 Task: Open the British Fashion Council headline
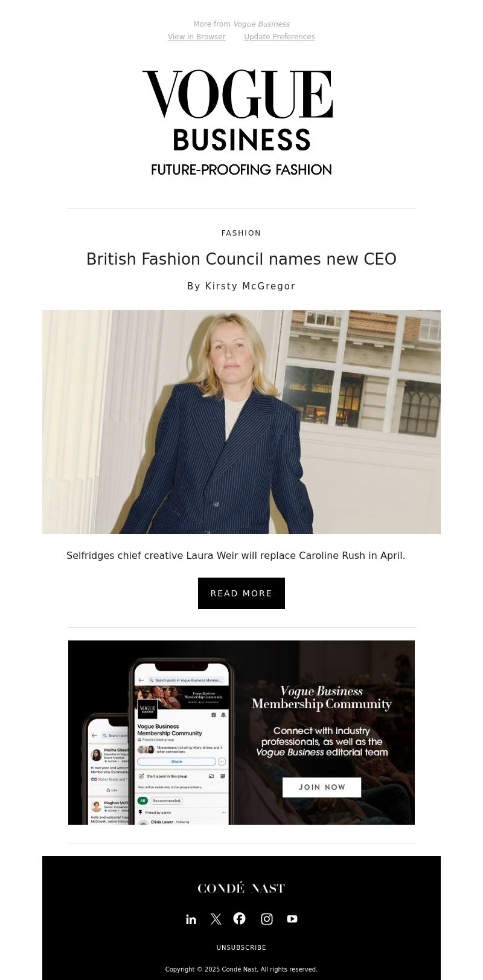point(241,259)
